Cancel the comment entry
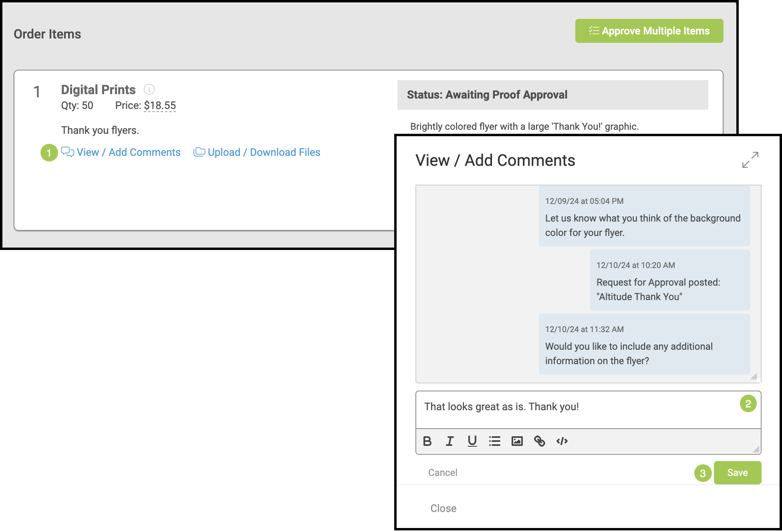Screen dimensions: 782x532 point(442,473)
